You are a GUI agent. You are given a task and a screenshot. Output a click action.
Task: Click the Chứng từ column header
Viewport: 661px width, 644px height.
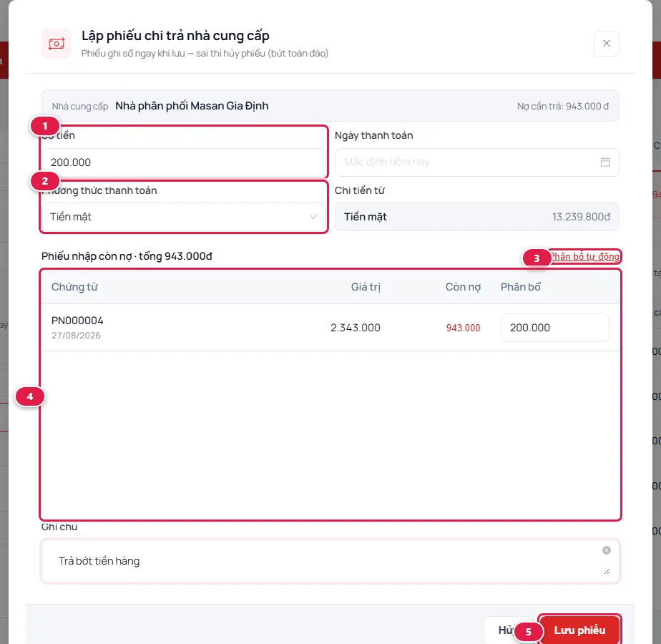pos(74,287)
